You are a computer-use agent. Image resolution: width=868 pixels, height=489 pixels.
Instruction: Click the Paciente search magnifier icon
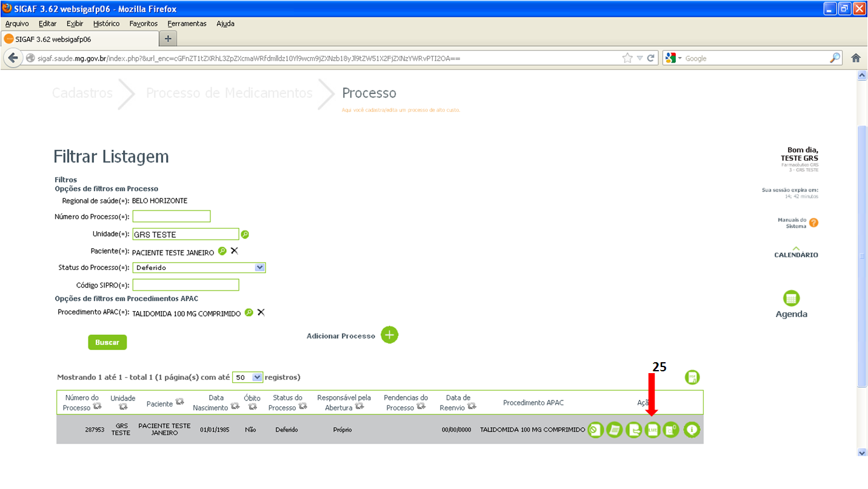pos(222,251)
